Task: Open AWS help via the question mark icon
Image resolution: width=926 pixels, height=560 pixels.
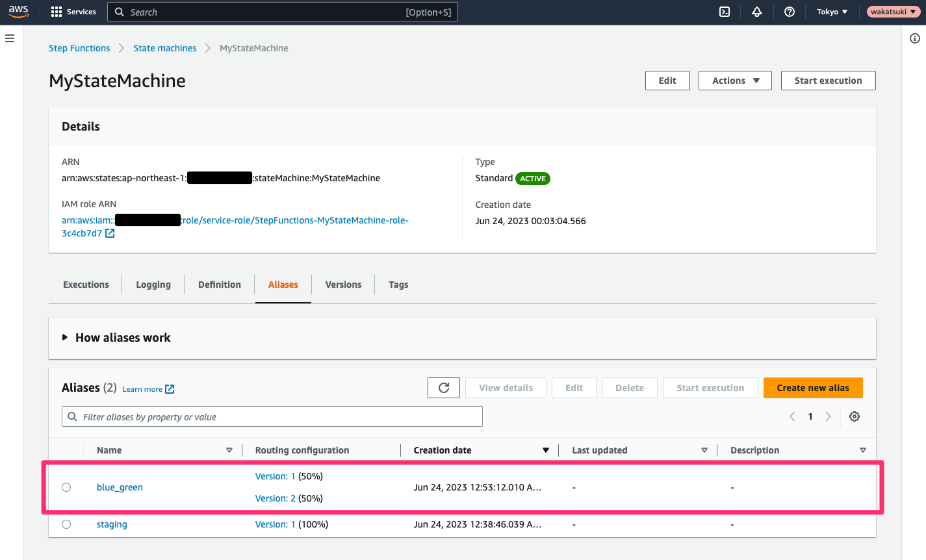Action: pyautogui.click(x=790, y=11)
